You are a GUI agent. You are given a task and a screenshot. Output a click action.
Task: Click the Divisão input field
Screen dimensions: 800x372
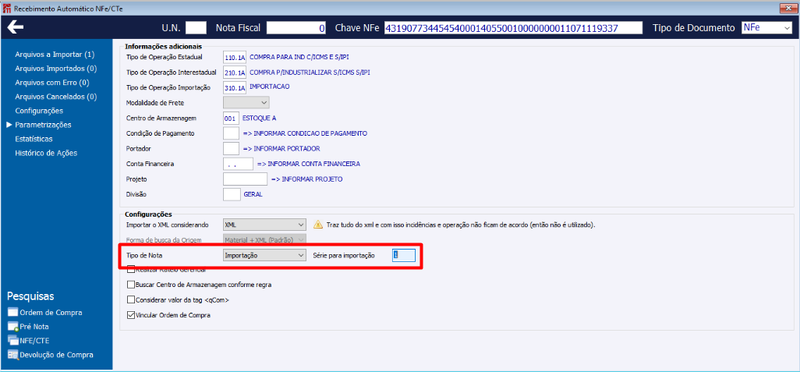[232, 194]
